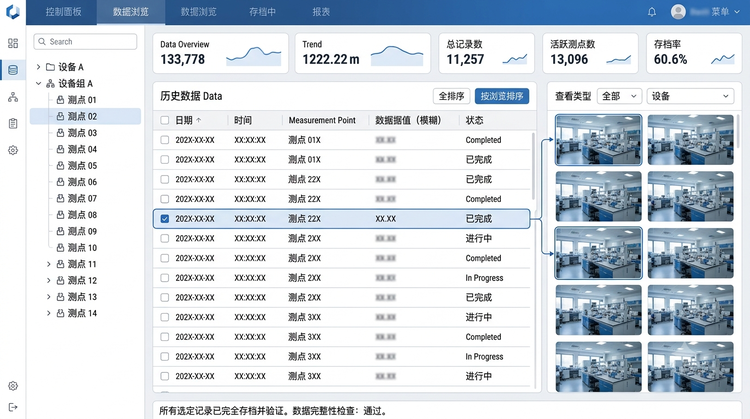Expand the 测点 13 node
This screenshot has height=419, width=750.
point(48,297)
